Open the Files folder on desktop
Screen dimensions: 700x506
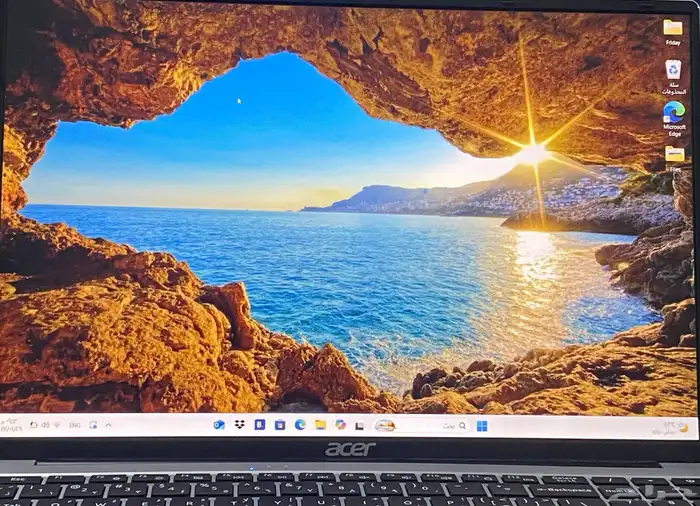tap(675, 155)
